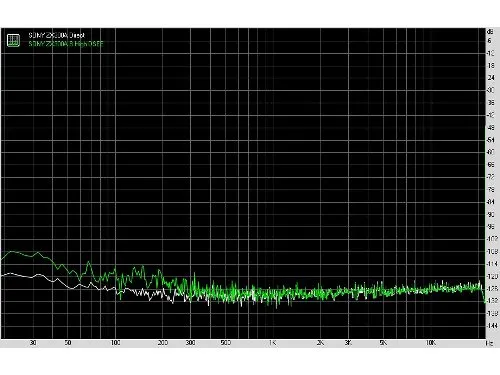This screenshot has height=375, width=500.
Task: Click the 2K frequency axis label
Action: (320, 343)
